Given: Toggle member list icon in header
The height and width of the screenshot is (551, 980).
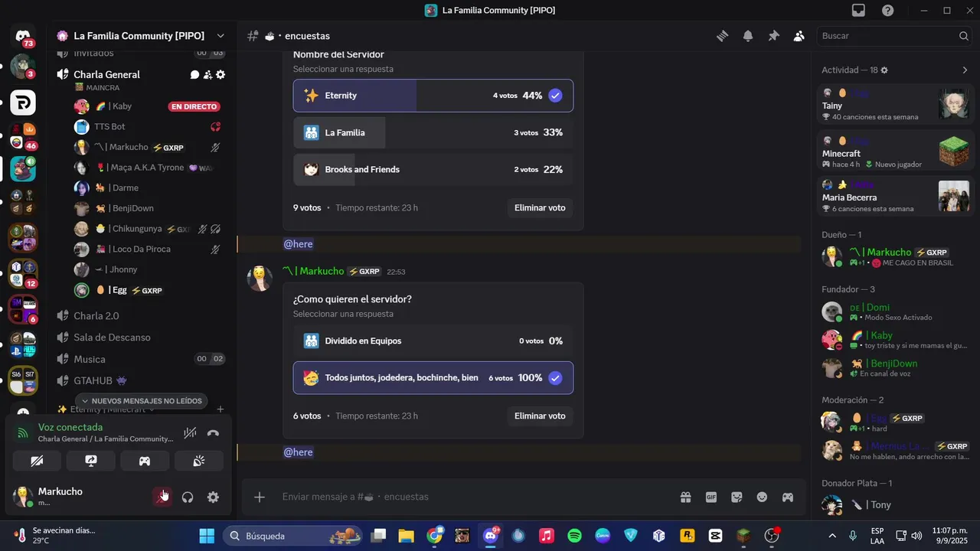Looking at the screenshot, I should (799, 36).
